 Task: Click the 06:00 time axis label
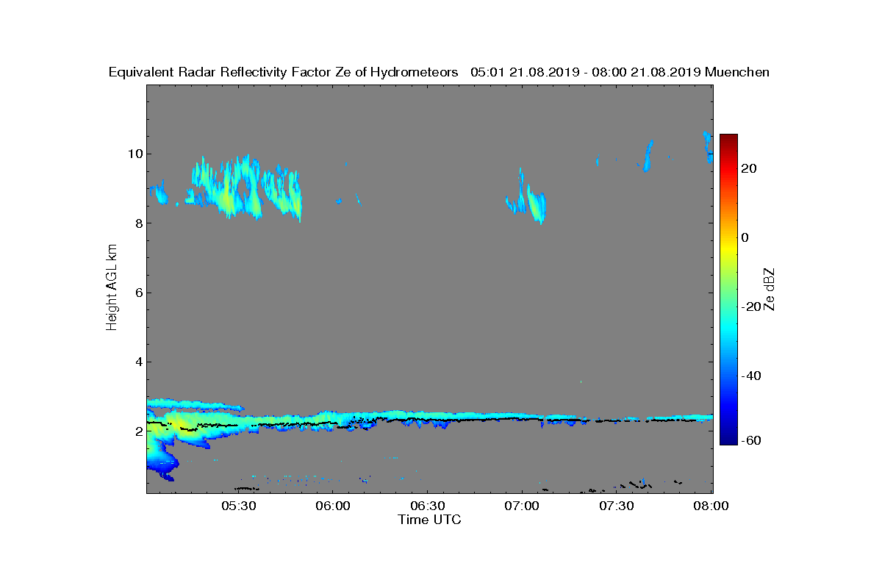(x=333, y=506)
